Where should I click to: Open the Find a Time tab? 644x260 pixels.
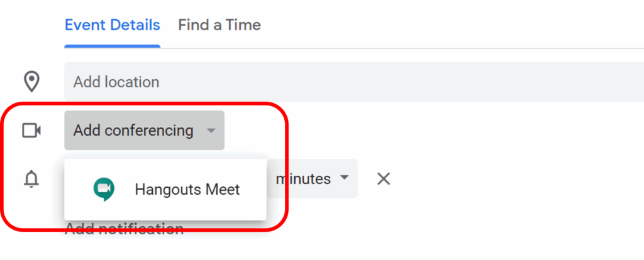pos(219,25)
